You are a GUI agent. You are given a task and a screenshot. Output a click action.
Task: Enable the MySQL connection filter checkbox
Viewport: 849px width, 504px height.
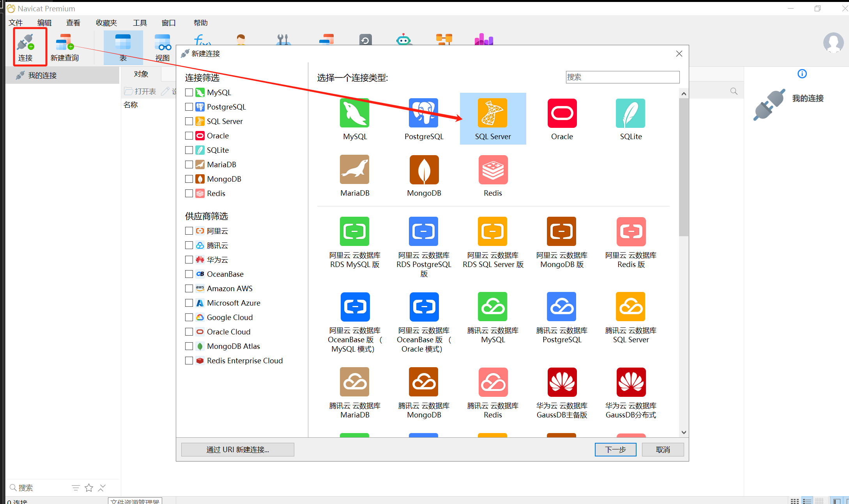click(189, 92)
